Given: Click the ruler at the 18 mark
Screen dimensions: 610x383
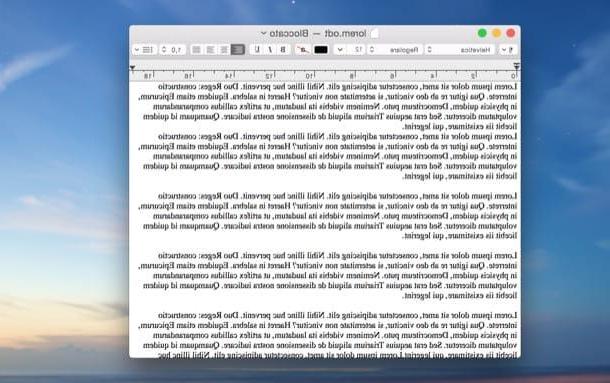Looking at the screenshot, I should (x=148, y=76).
